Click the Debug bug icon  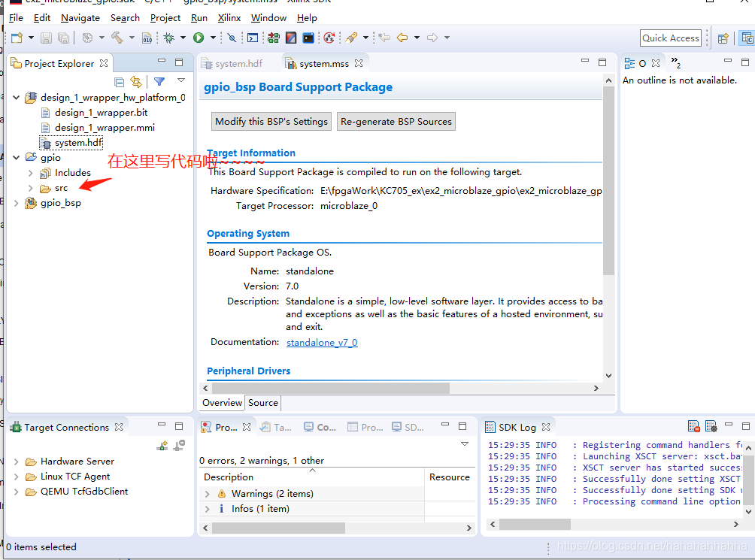click(169, 38)
